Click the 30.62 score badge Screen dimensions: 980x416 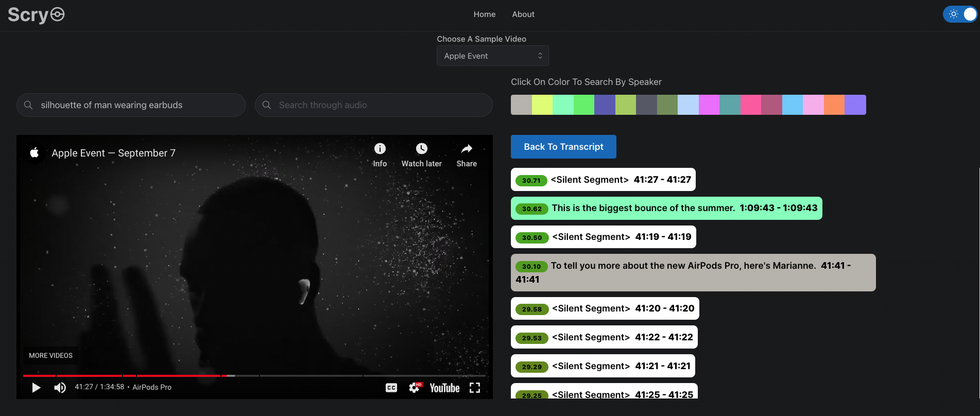532,209
